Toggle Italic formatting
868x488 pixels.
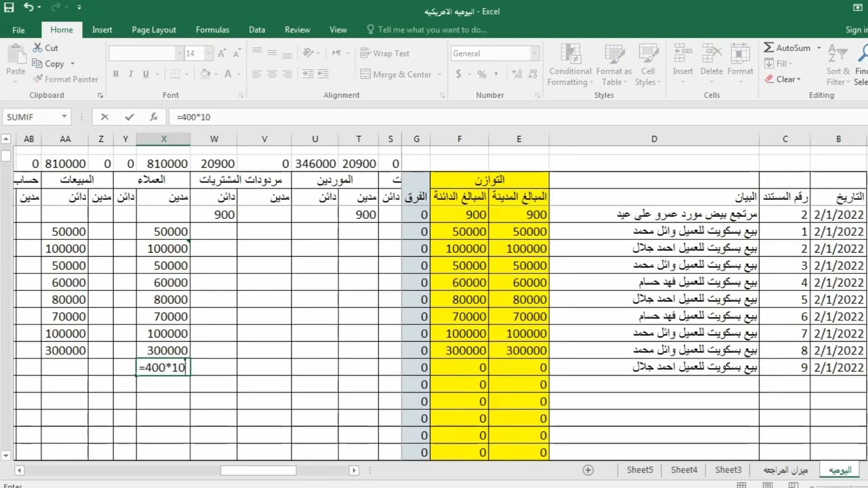[132, 75]
